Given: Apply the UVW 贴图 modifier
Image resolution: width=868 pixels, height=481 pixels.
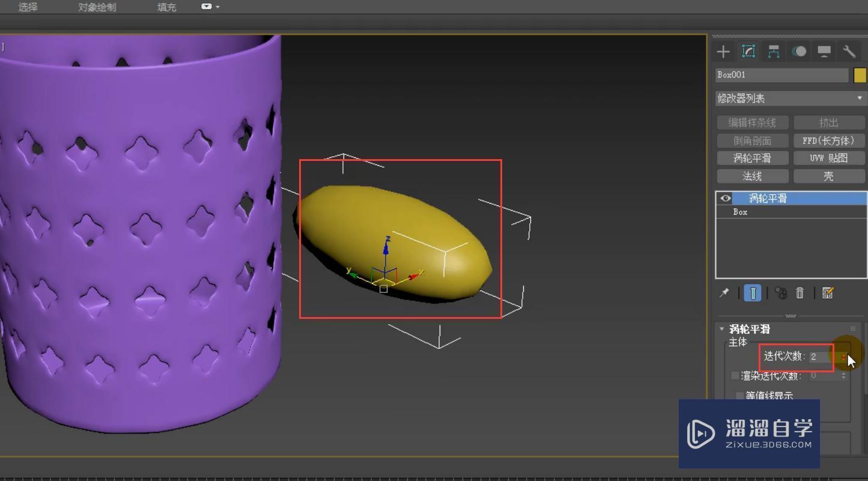Looking at the screenshot, I should pos(829,158).
